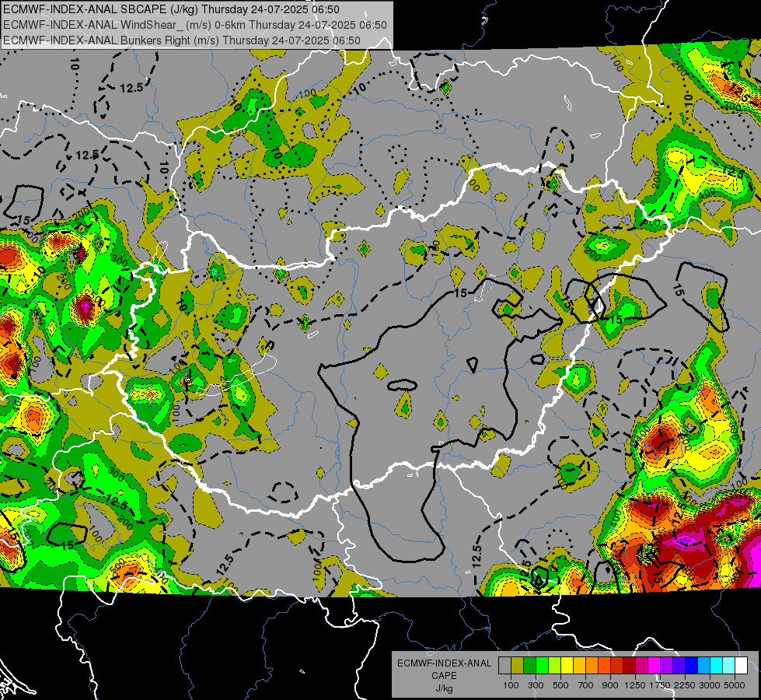761x700 pixels.
Task: Select the orange legend swatch
Action: pyautogui.click(x=592, y=666)
